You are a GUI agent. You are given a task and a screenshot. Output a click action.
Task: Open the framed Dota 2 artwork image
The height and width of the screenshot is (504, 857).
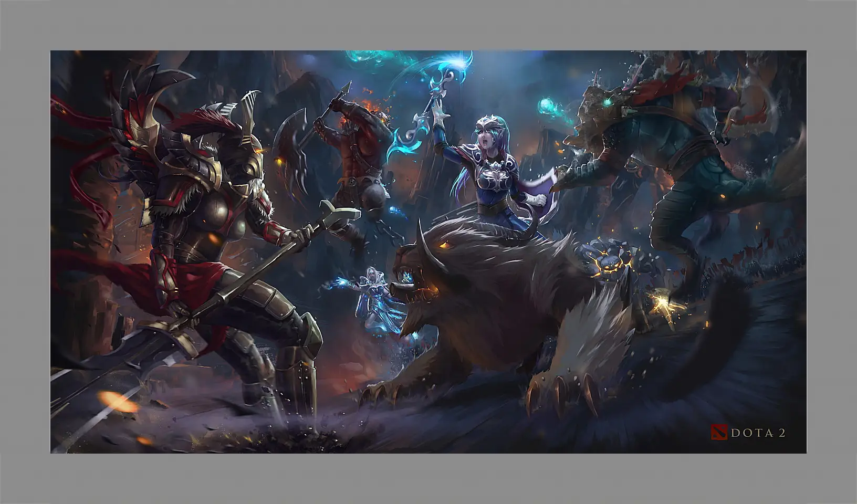click(x=428, y=252)
